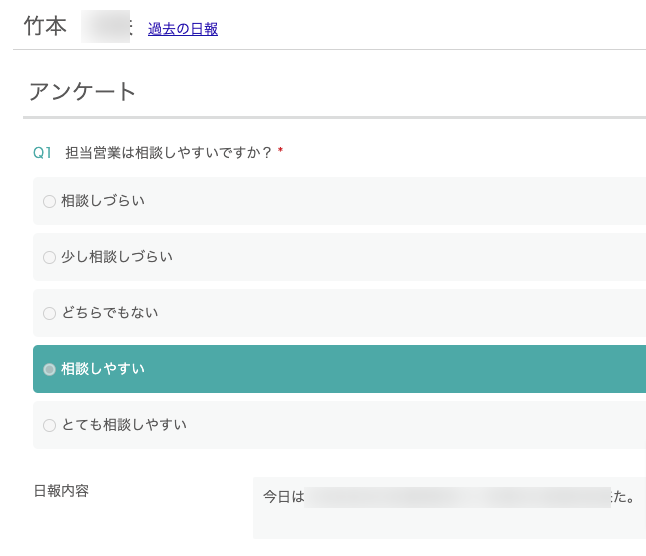
Task: Click the Q1 question text 担当営業は相談しやすいですか？
Action: point(169,153)
